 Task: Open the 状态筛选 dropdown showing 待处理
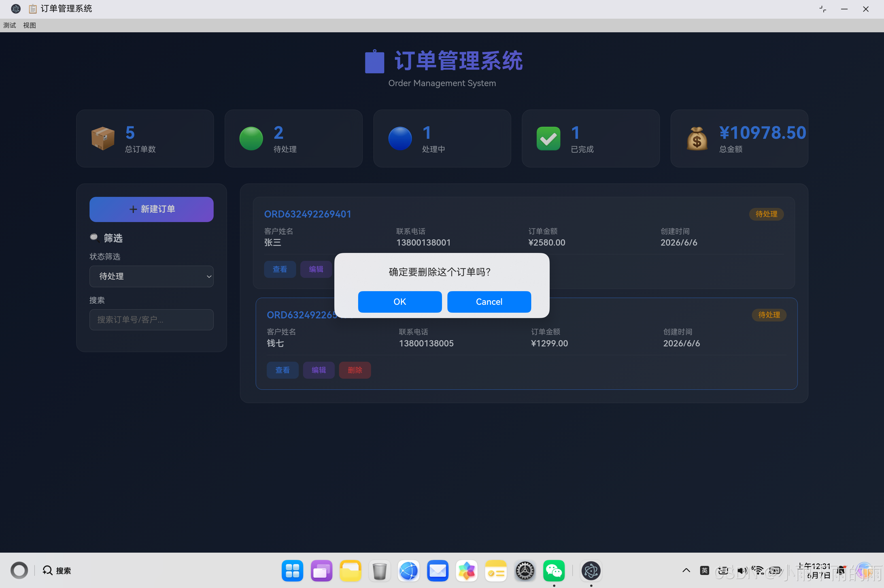point(152,276)
